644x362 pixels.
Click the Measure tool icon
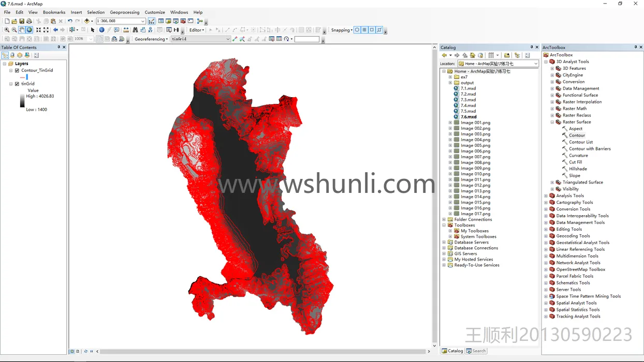tap(126, 30)
